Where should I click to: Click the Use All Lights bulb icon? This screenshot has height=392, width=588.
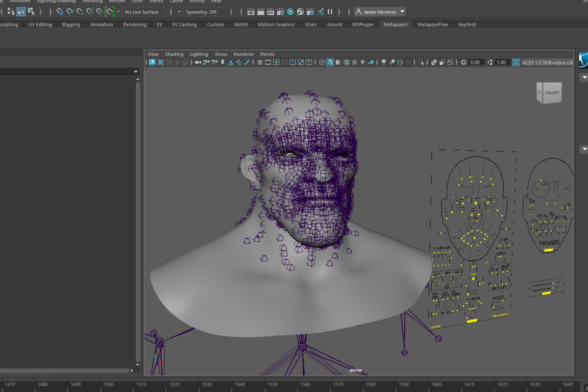[x=363, y=62]
